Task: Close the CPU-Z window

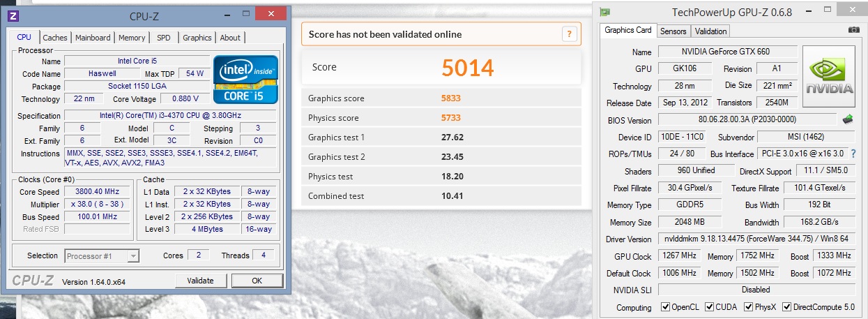Action: (270, 15)
